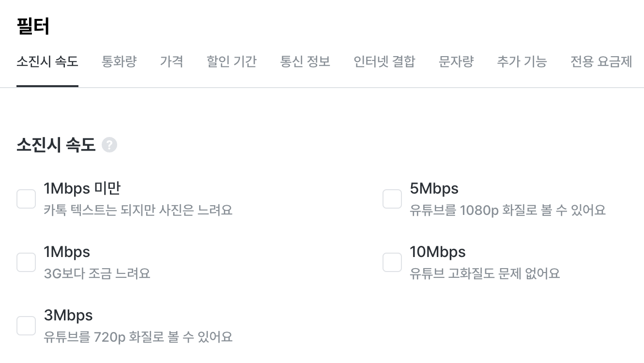This screenshot has height=363, width=644.
Task: Click the 소진시 속도 section heading
Action: 56,145
